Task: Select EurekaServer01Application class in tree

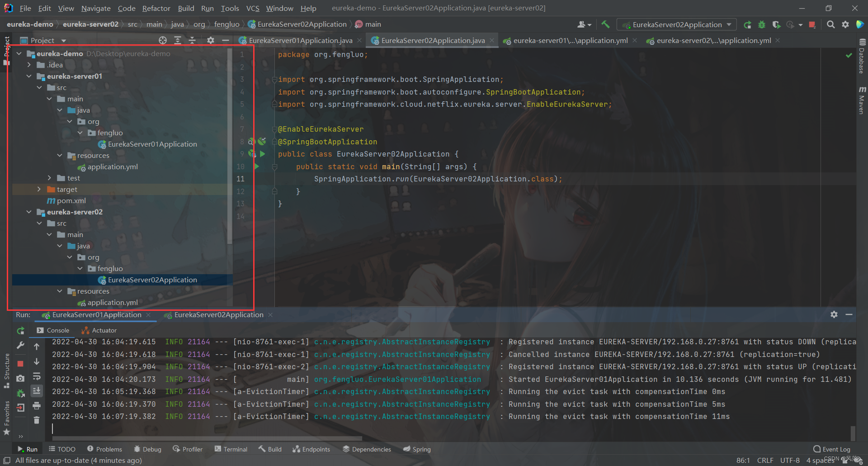Action: (x=152, y=144)
